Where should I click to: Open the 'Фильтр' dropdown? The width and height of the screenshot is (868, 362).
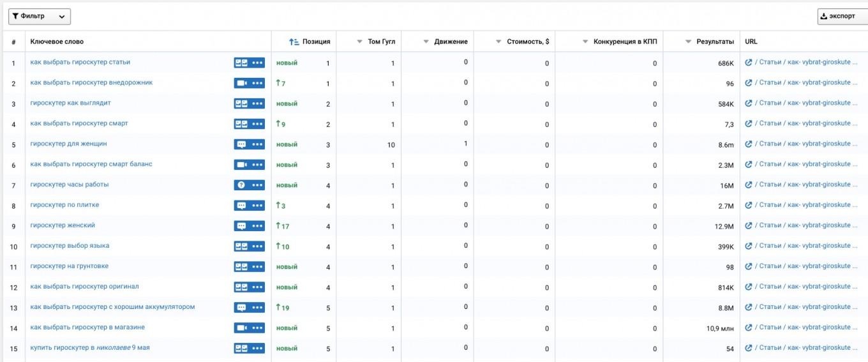39,17
